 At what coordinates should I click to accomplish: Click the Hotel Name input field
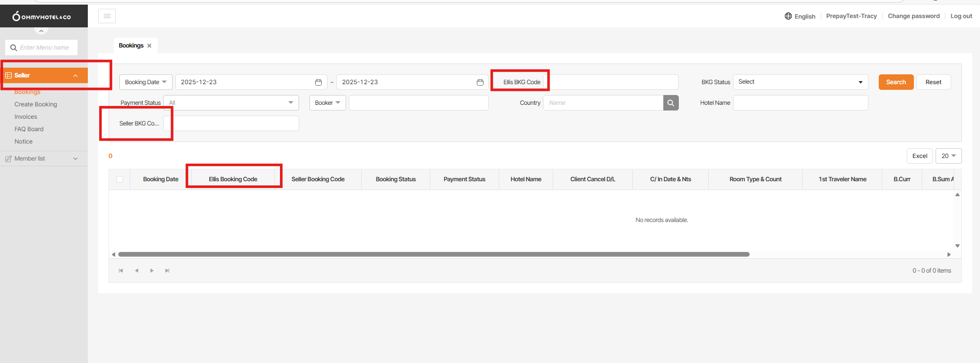click(x=800, y=103)
